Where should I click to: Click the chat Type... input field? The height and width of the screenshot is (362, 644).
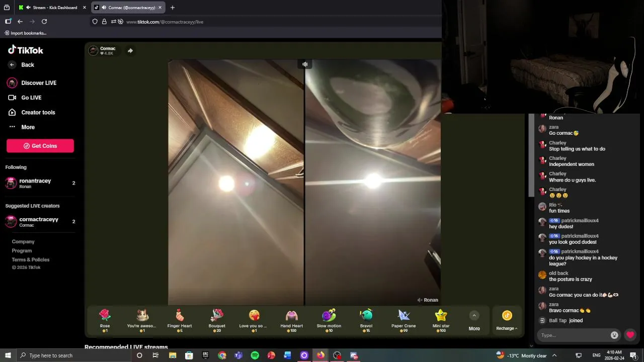pos(573,335)
